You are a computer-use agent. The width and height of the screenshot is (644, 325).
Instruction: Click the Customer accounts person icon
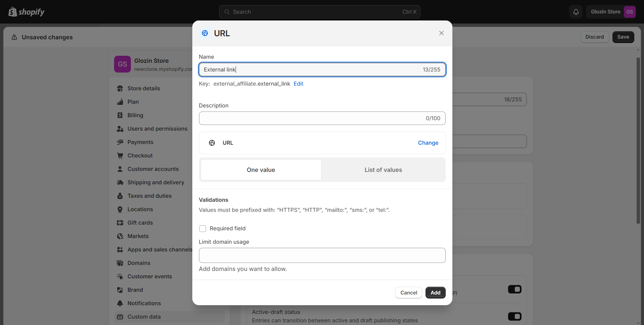click(x=120, y=169)
